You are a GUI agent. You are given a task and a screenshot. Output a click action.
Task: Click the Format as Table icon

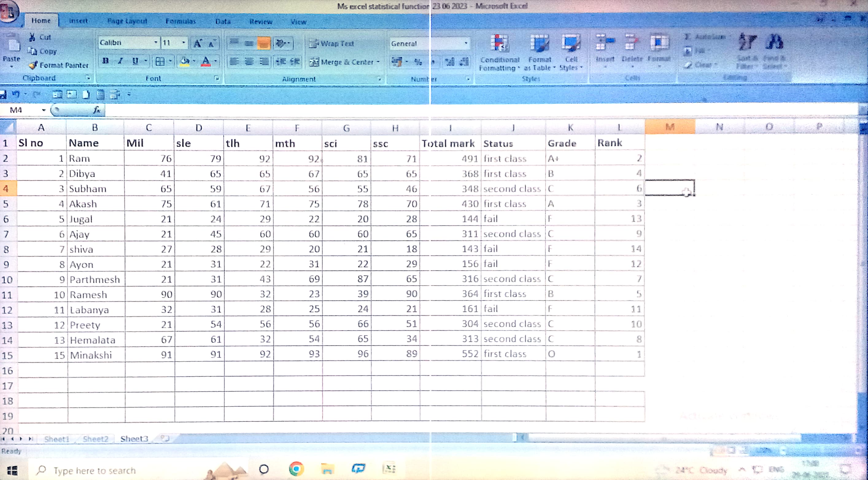click(539, 44)
